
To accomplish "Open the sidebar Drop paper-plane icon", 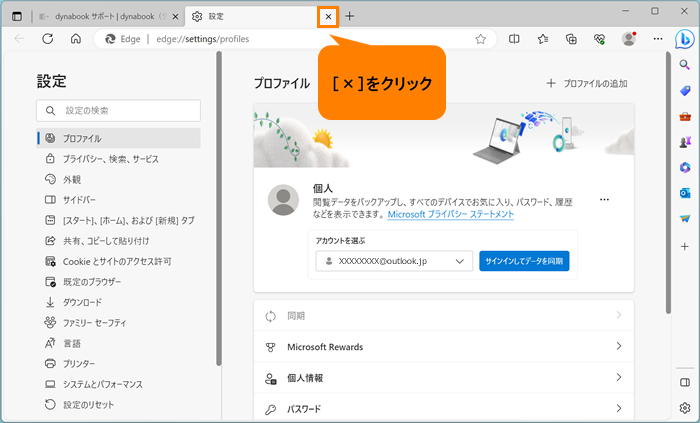I will pos(685,219).
